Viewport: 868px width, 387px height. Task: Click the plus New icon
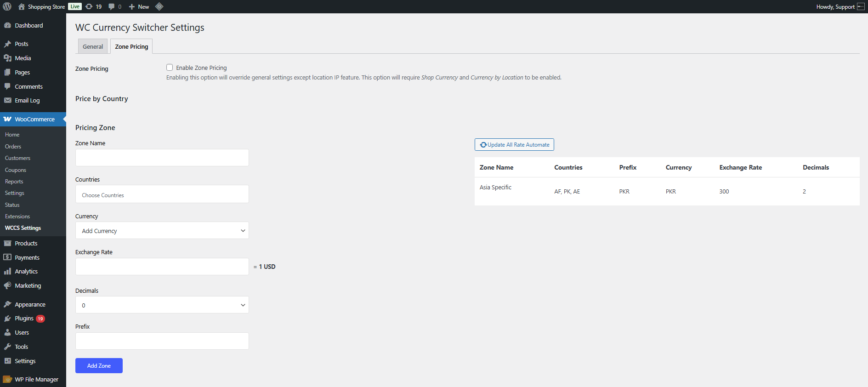point(132,7)
